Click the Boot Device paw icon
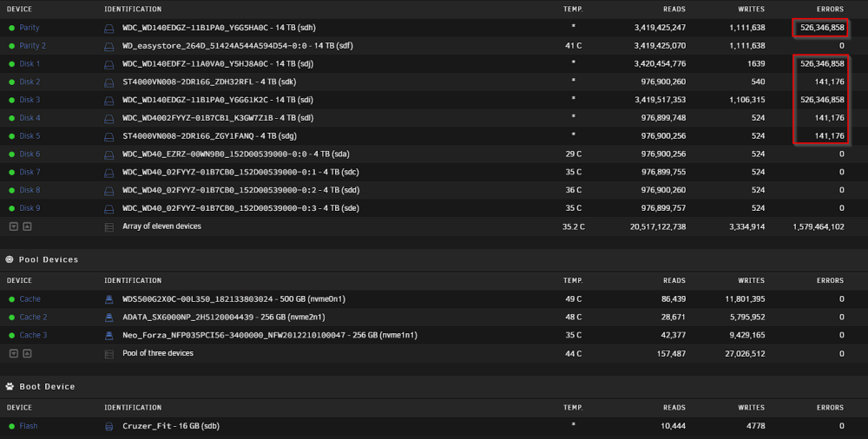Screen dimensions: 868x439 point(10,386)
